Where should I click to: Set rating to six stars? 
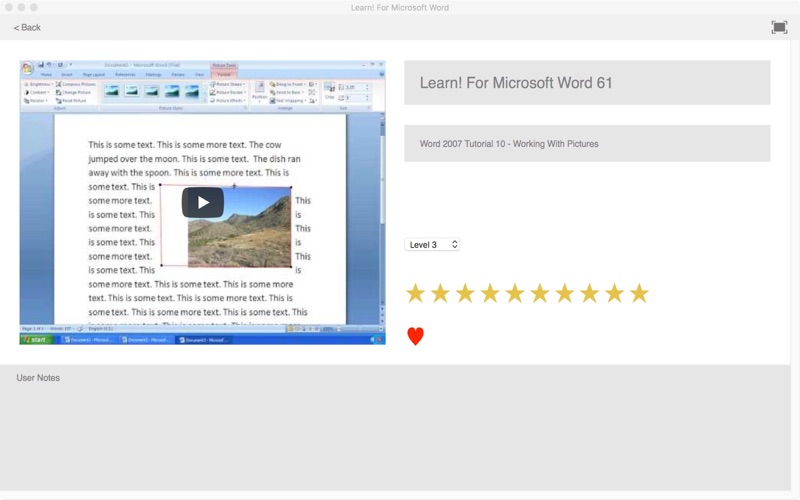click(x=540, y=293)
